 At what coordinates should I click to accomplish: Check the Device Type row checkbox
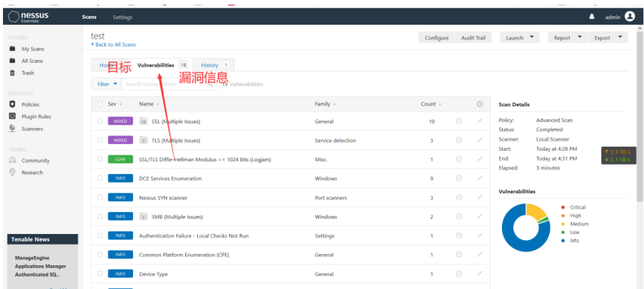pos(100,274)
